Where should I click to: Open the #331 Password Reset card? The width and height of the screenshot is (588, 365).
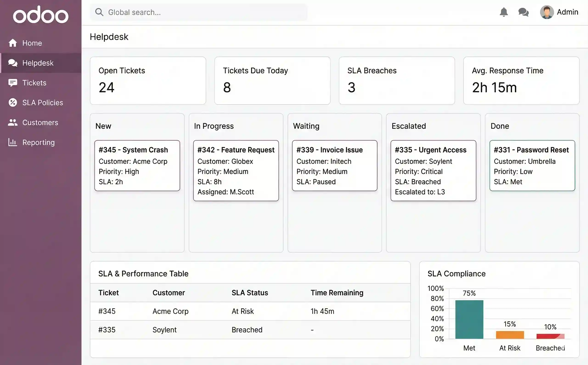[532, 166]
